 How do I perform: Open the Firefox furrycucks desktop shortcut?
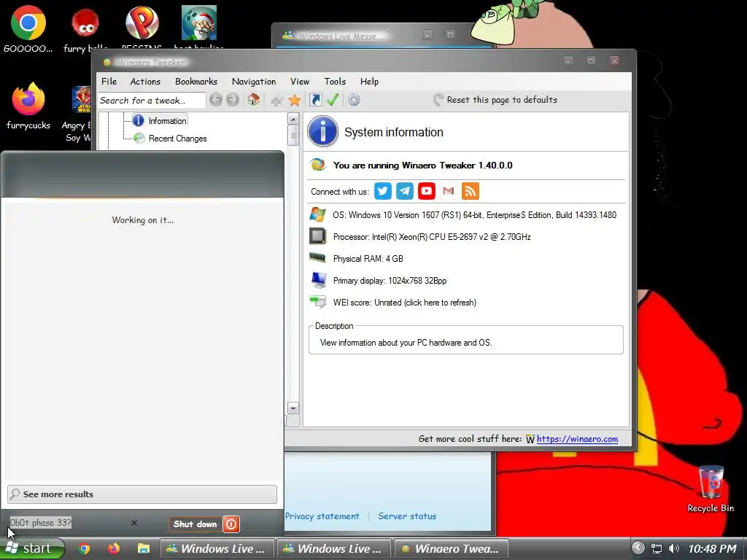coord(28,99)
